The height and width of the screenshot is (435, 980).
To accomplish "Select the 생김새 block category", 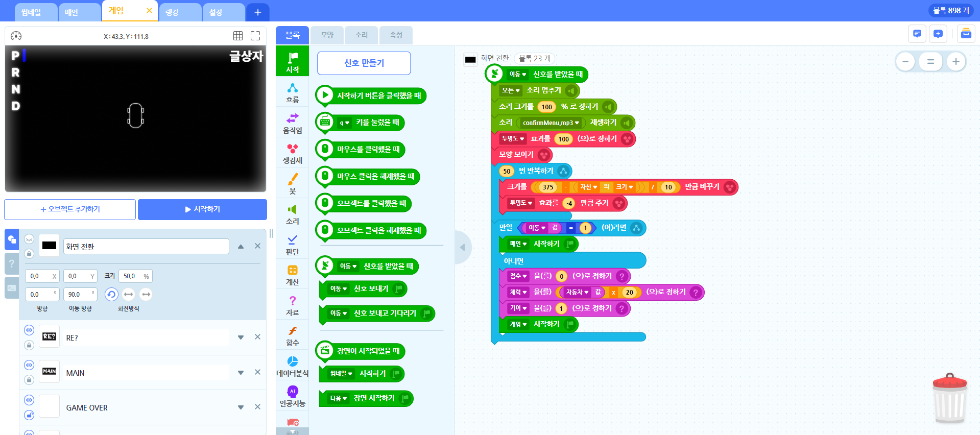I will coord(292,153).
